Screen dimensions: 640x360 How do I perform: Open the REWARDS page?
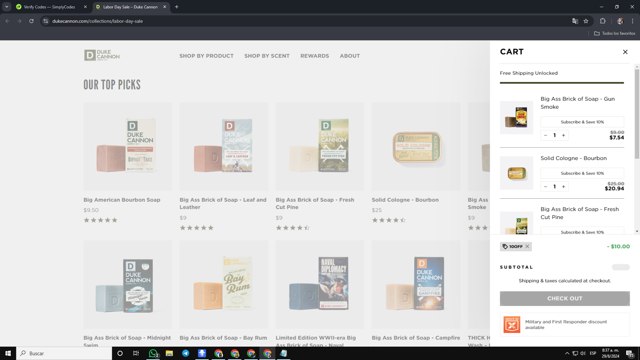pyautogui.click(x=314, y=56)
